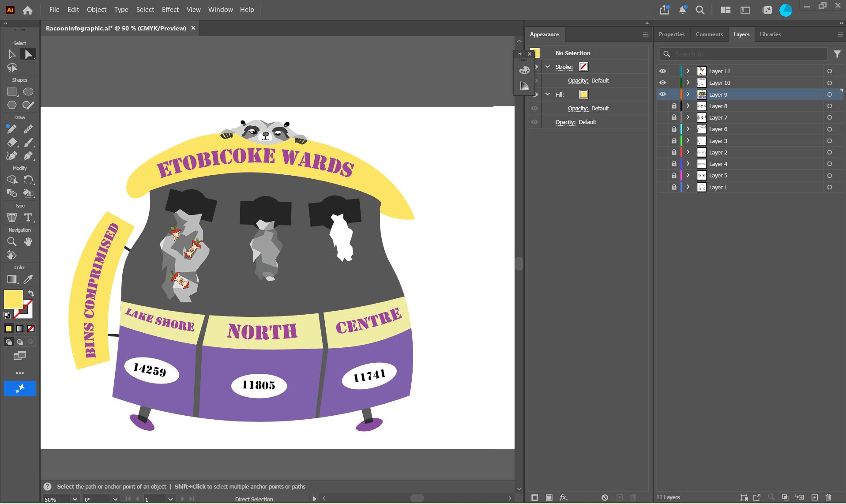Select the Rectangle shape tool
The image size is (846, 504).
click(x=12, y=92)
